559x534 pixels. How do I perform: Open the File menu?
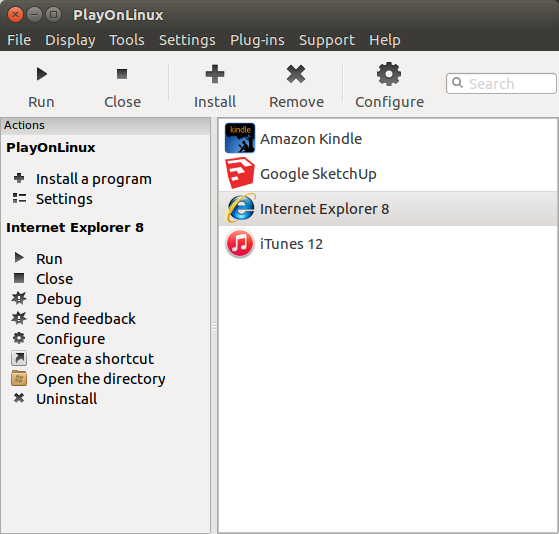coord(19,40)
